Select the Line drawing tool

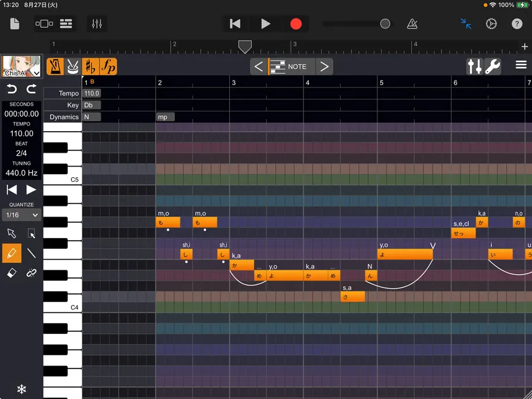tap(31, 253)
